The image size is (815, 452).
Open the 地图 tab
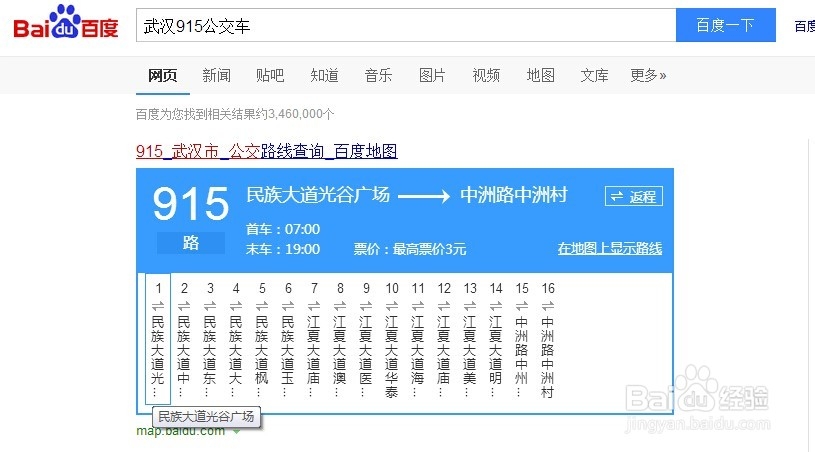coord(541,76)
